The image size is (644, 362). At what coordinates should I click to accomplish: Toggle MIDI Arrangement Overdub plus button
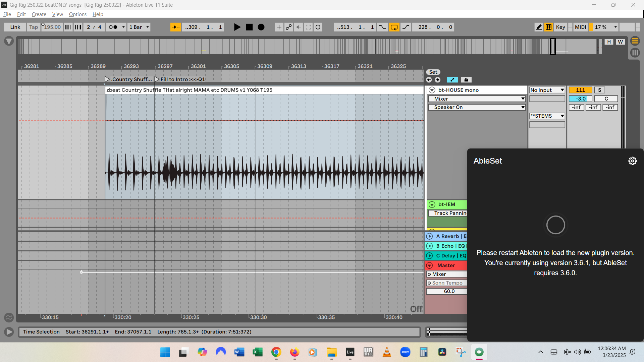click(279, 27)
